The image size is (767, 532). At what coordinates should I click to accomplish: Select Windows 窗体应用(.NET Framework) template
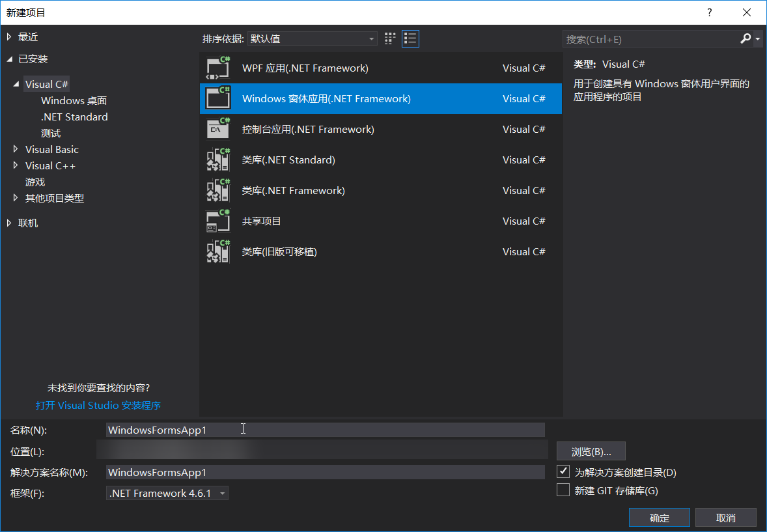pyautogui.click(x=380, y=98)
